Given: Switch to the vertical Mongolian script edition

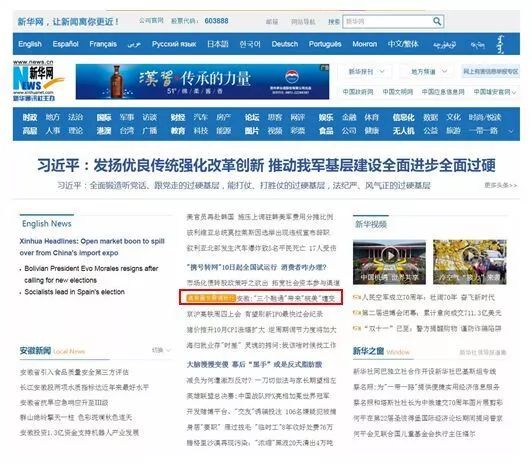Looking at the screenshot, I should click(500, 44).
